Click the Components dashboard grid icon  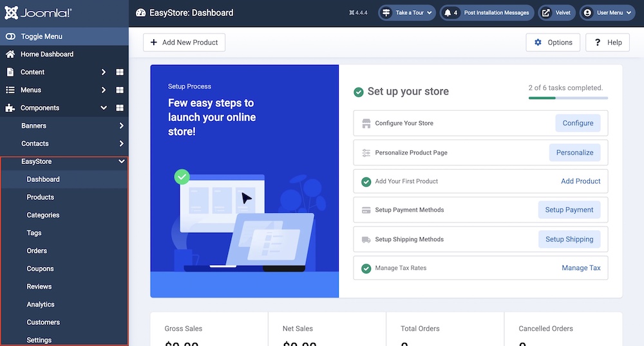pos(120,108)
